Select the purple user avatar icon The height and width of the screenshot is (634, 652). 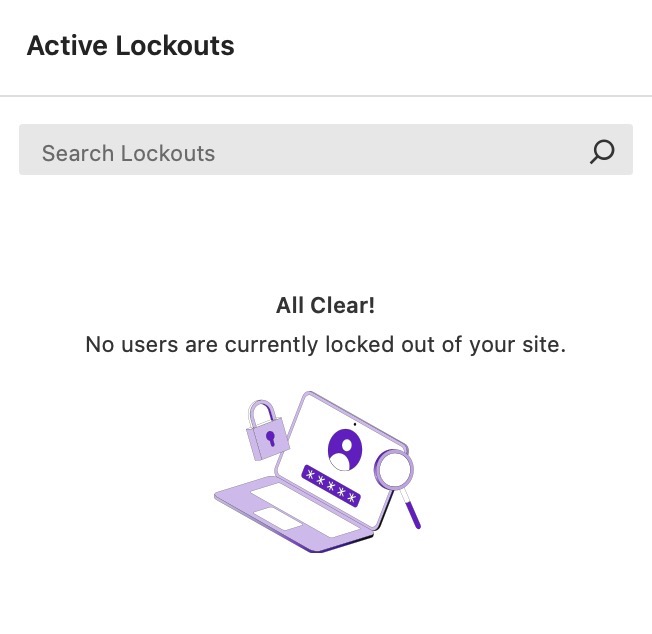click(344, 449)
